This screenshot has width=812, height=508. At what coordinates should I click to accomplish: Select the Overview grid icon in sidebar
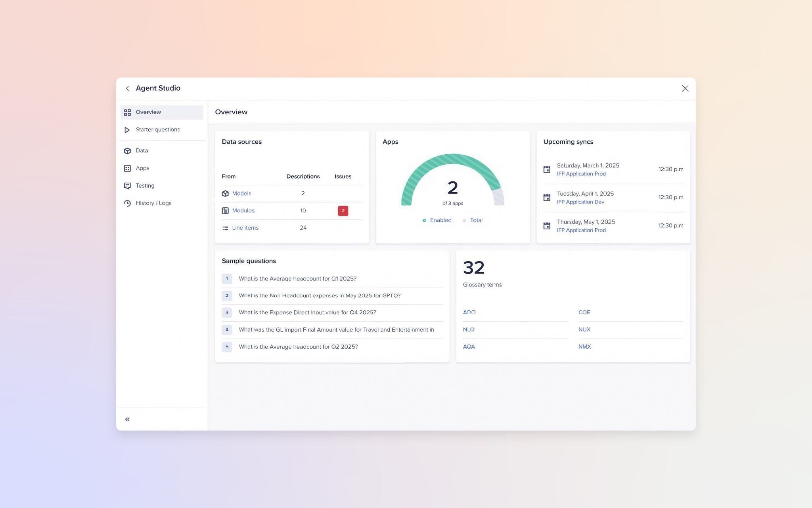click(127, 112)
